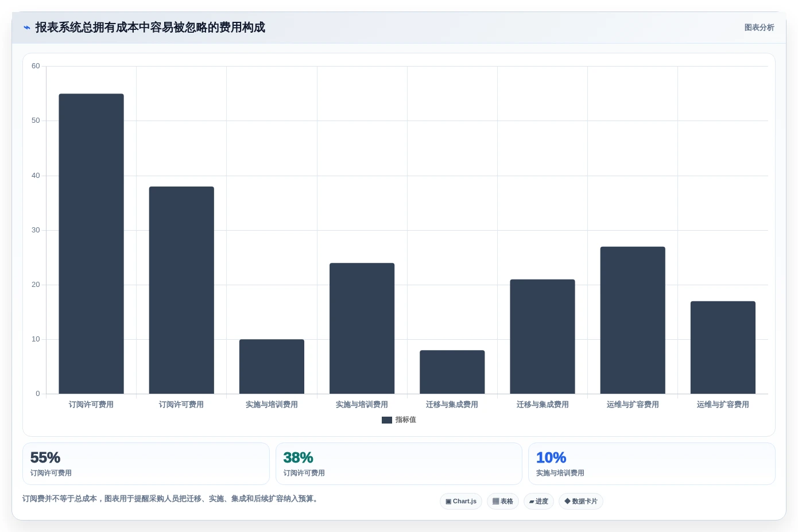Open the 55% 订阅许可费用 stat card

(146, 464)
